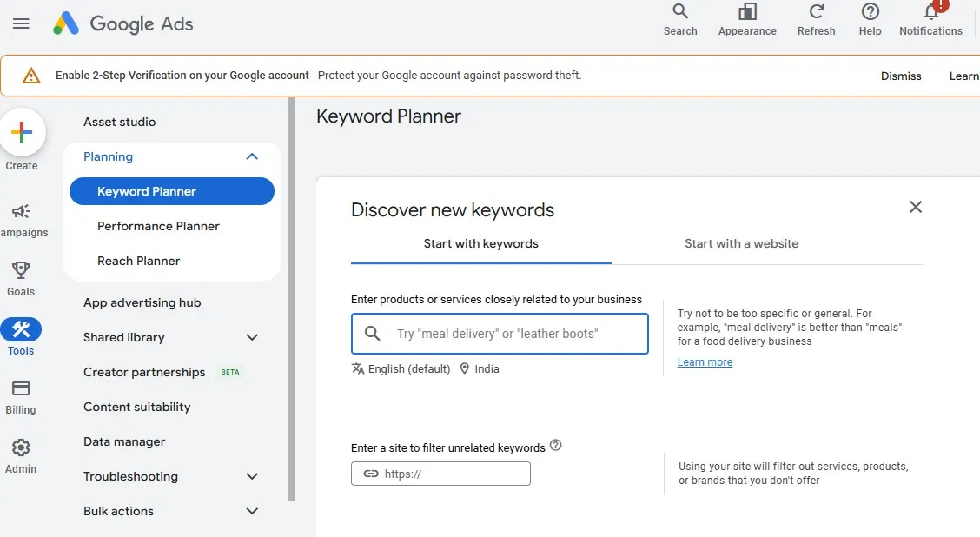
Task: Open the Help question mark icon
Action: click(x=870, y=11)
